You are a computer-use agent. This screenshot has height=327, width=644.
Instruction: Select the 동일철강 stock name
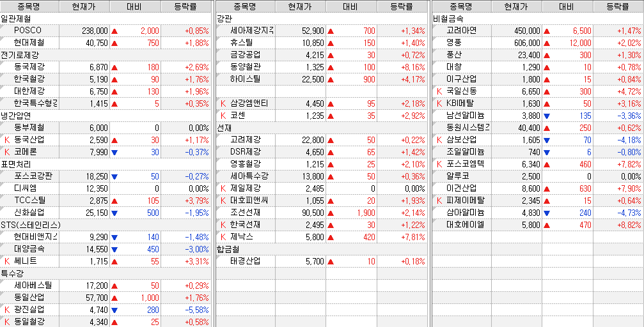29,321
